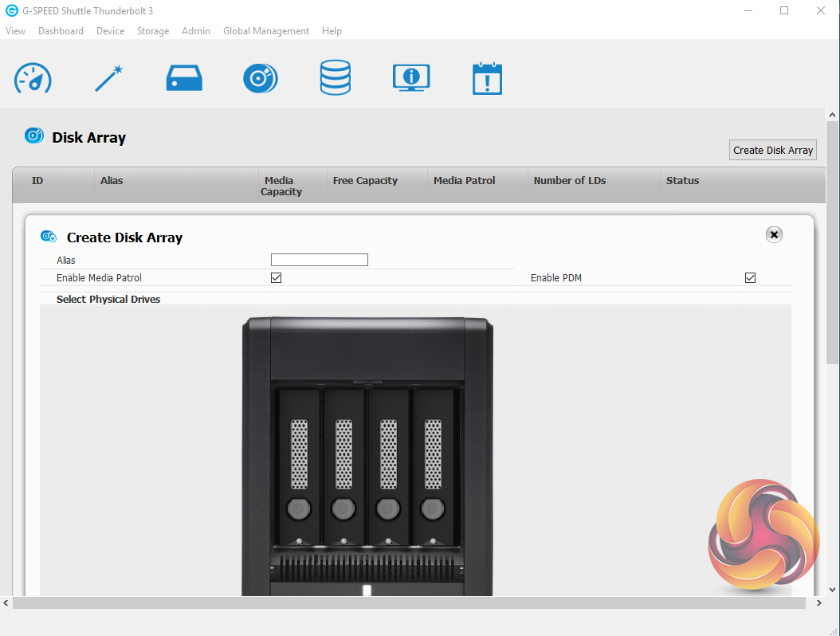This screenshot has height=636, width=840.
Task: Click the horizontal scrollbar right arrow
Action: tap(818, 603)
